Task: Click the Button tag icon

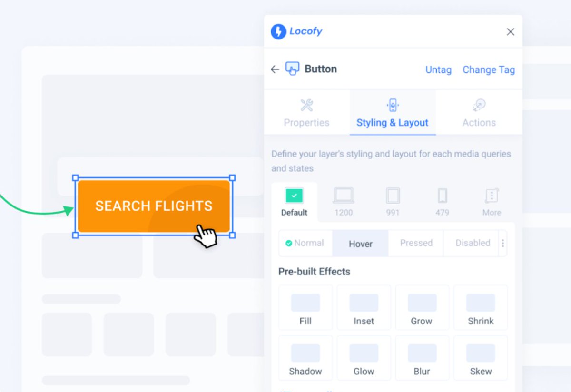Action: [292, 69]
